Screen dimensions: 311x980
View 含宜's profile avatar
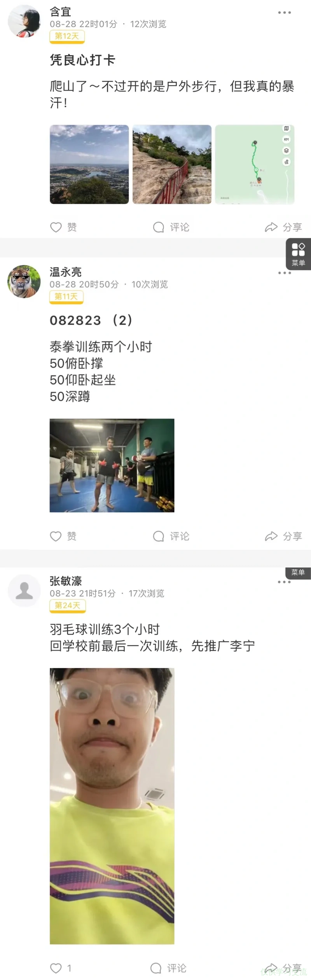coord(24,21)
